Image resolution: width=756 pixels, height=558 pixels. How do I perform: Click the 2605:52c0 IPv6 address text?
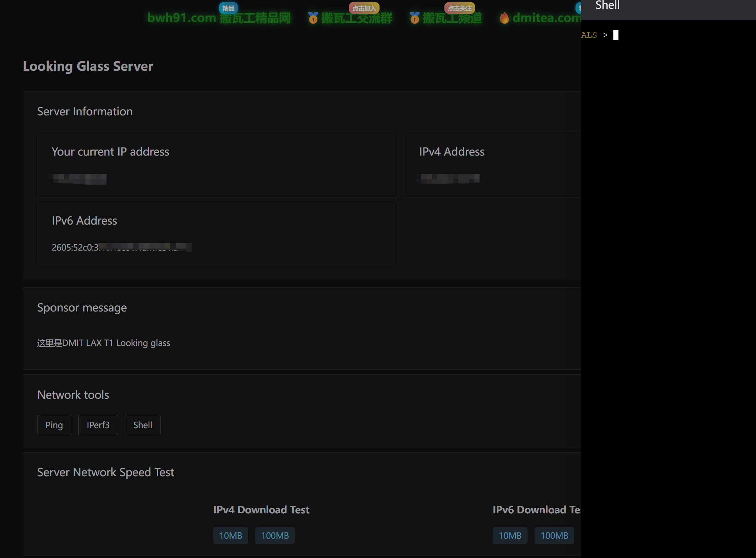point(75,248)
